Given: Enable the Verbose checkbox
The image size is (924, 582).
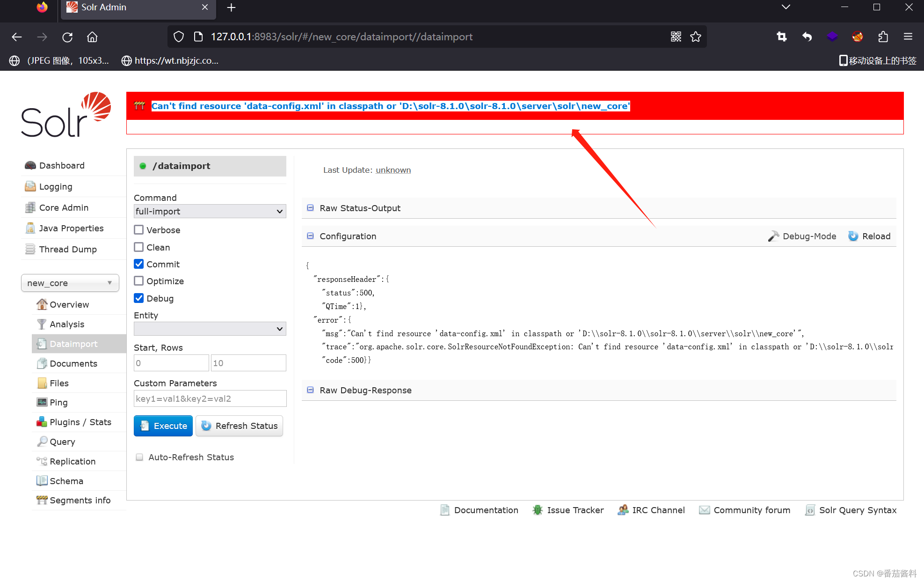Looking at the screenshot, I should [x=139, y=230].
